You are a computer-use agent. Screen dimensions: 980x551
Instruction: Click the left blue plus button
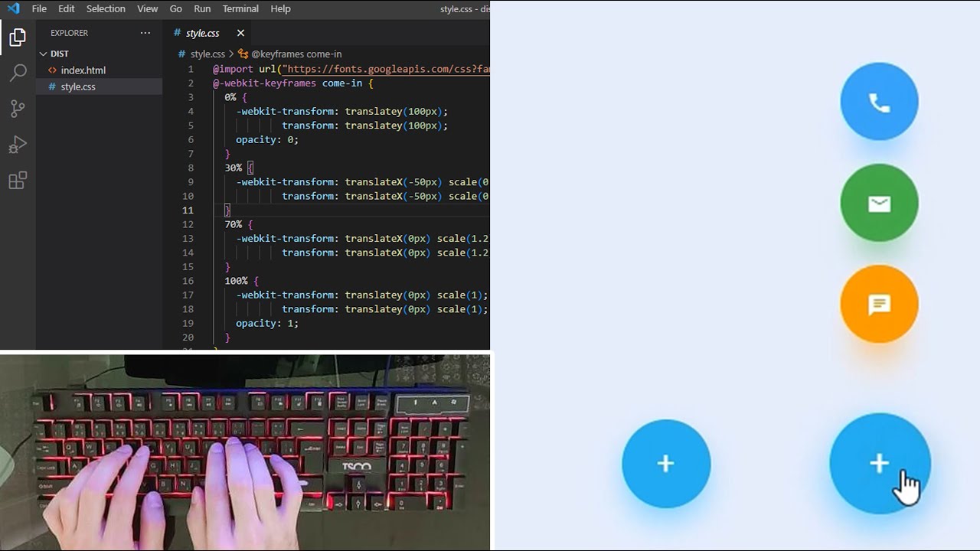tap(666, 463)
